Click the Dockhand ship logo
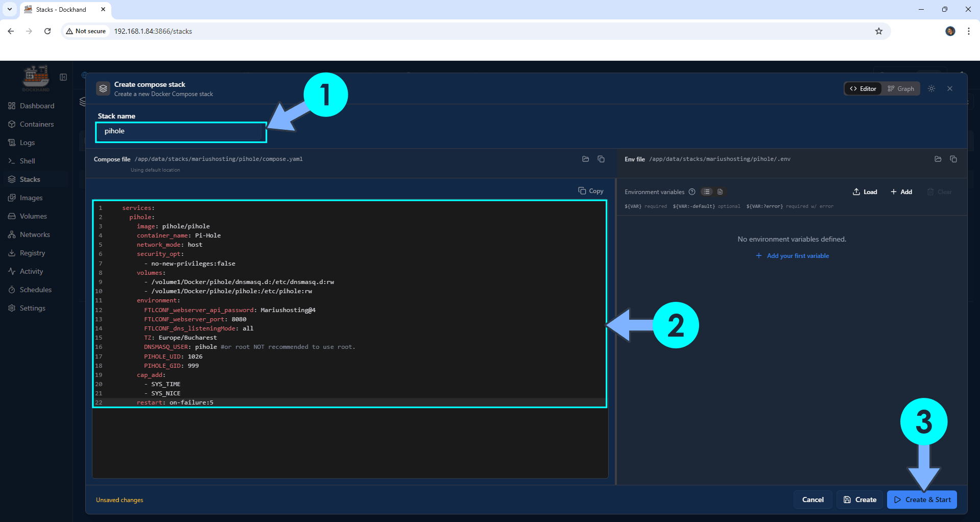980x522 pixels. point(36,78)
